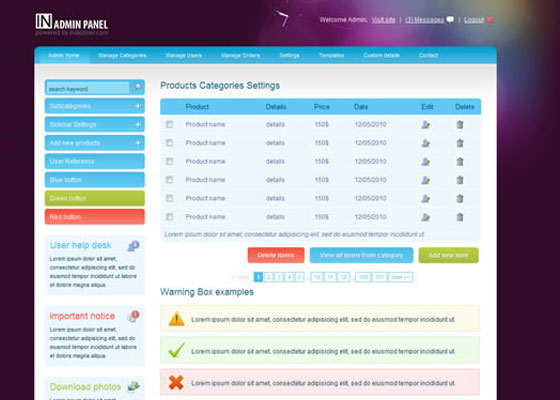Viewport: 560px width, 400px height.
Task: Select current pagination page 1
Action: (x=258, y=277)
